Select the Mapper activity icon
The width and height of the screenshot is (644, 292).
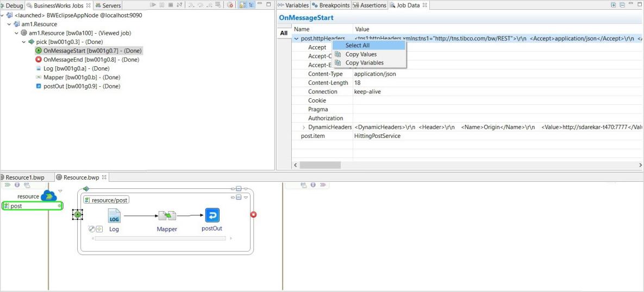(167, 215)
